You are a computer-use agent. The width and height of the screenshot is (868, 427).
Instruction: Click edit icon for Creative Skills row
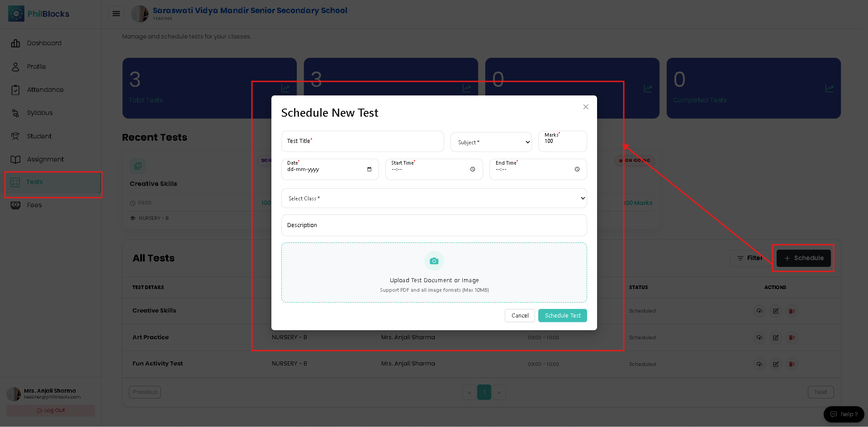pyautogui.click(x=776, y=311)
